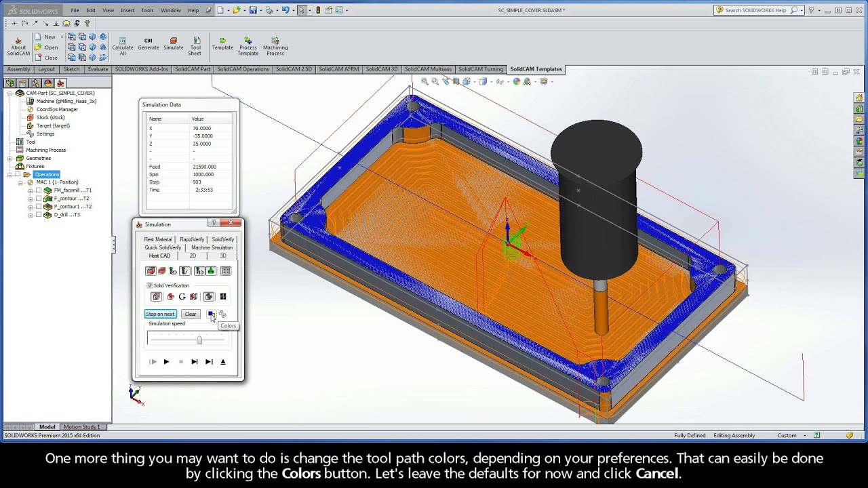Start Simulate from the toolbar
This screenshot has height=488, width=868.
pyautogui.click(x=174, y=44)
